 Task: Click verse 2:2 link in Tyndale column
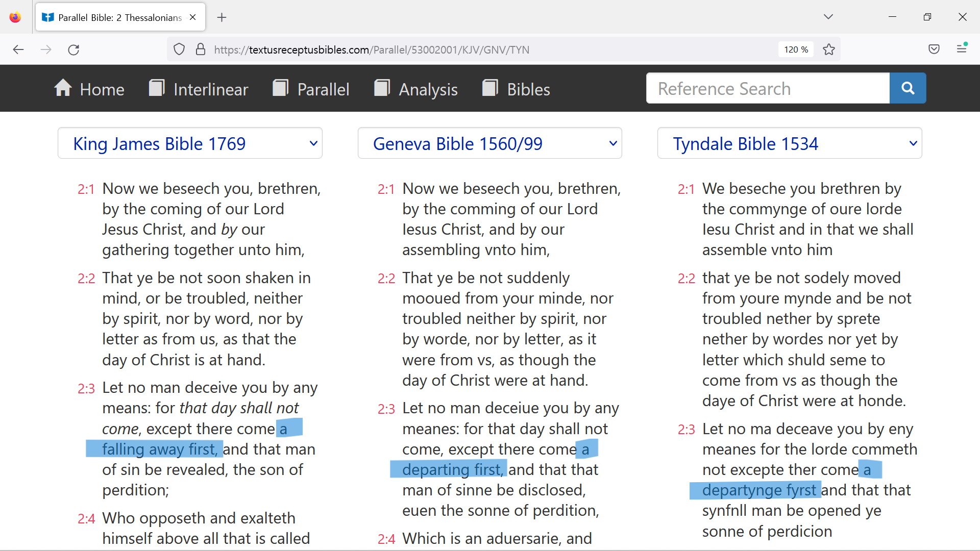tap(687, 279)
